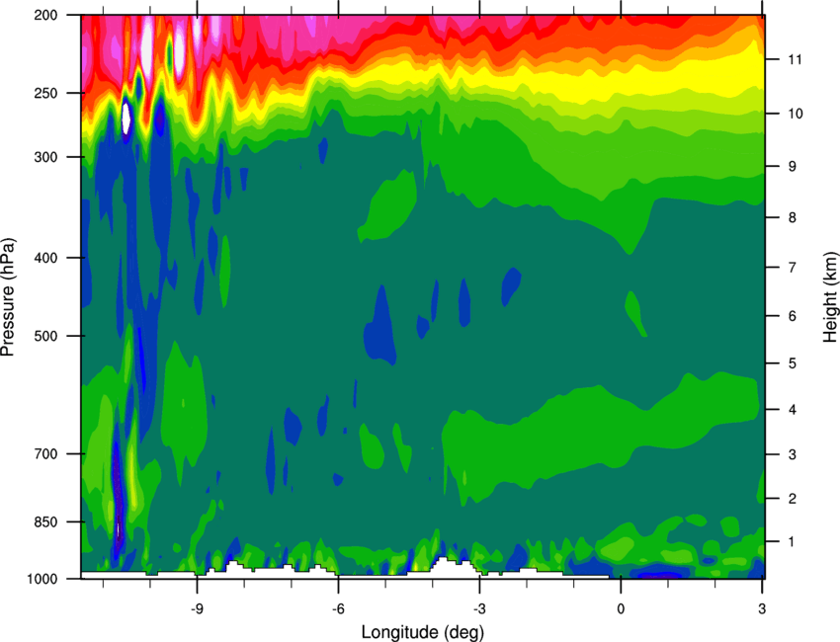Pick the 8 km height label
The height and width of the screenshot is (642, 840).
pyautogui.click(x=793, y=217)
